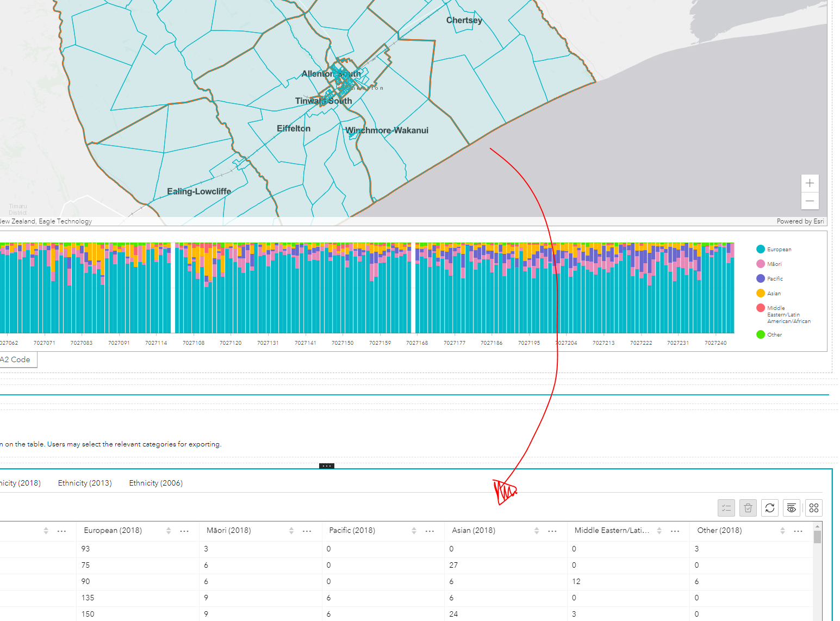Open the Middle Eastern/Latin column options menu
The image size is (840, 621).
pyautogui.click(x=675, y=531)
